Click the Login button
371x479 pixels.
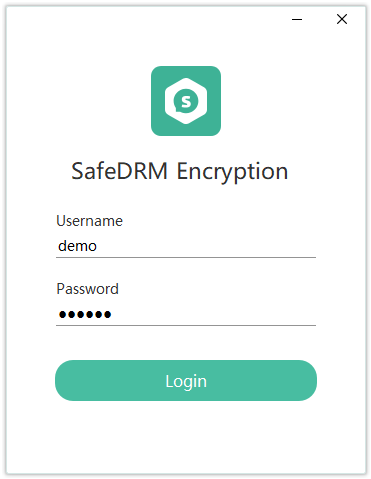tap(186, 380)
